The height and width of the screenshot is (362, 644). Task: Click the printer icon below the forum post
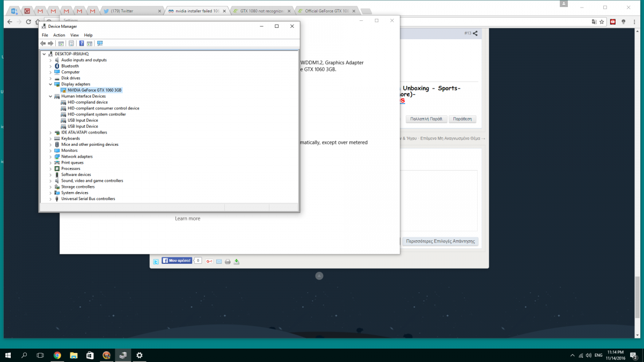point(228,261)
